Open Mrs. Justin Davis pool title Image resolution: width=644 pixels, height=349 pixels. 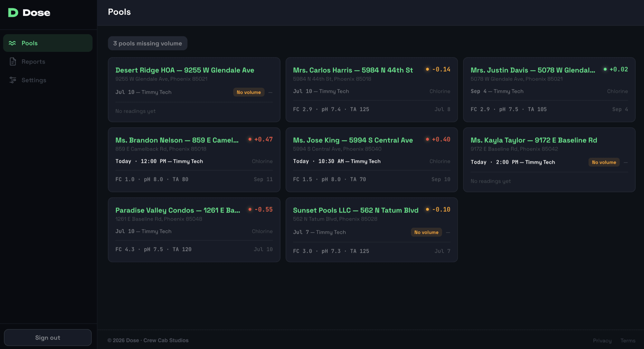pos(533,70)
